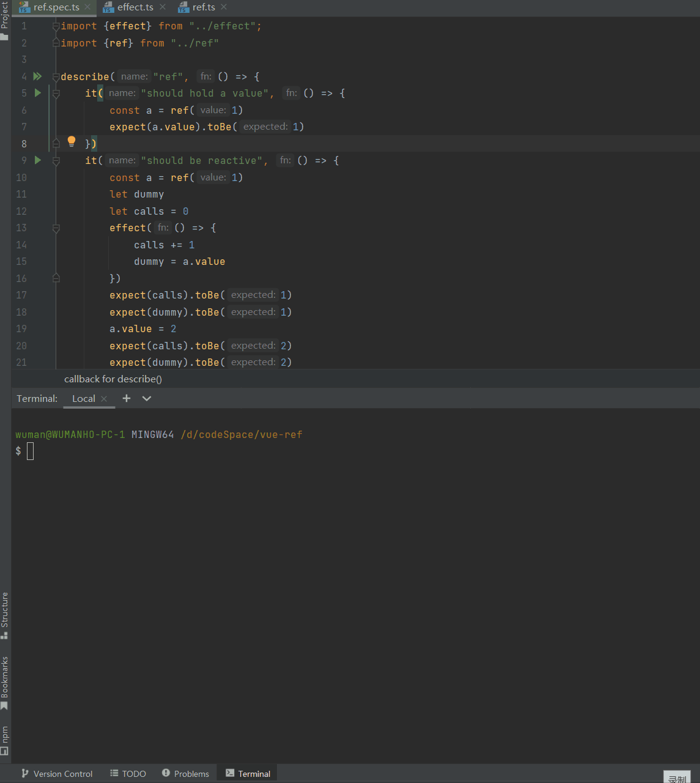Run the "should be reactive" test
Viewport: 700px width, 783px height.
click(x=38, y=160)
